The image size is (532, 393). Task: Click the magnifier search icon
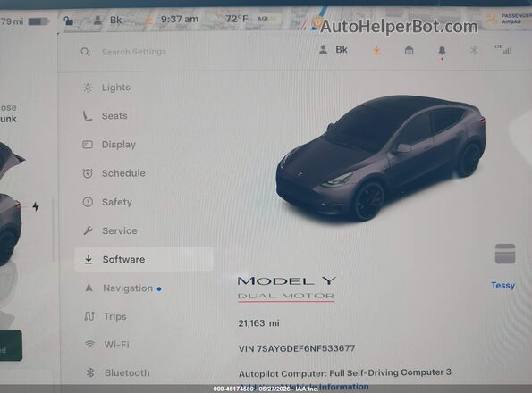(x=86, y=52)
